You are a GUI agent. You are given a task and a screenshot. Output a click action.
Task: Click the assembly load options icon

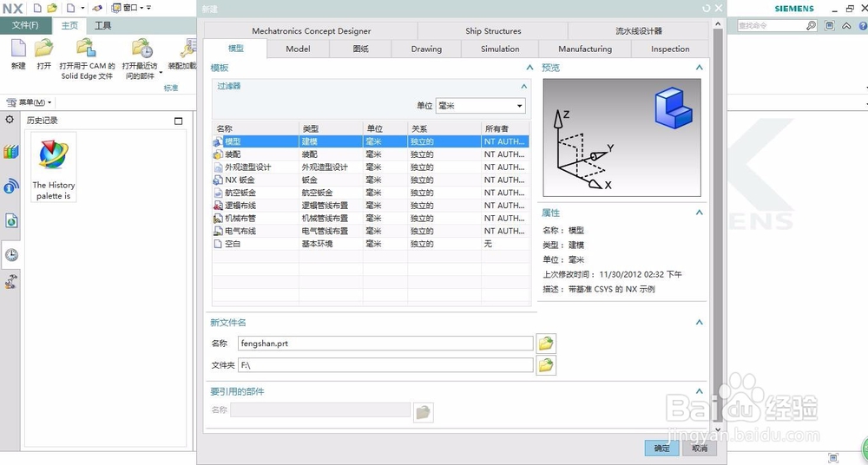click(x=188, y=49)
